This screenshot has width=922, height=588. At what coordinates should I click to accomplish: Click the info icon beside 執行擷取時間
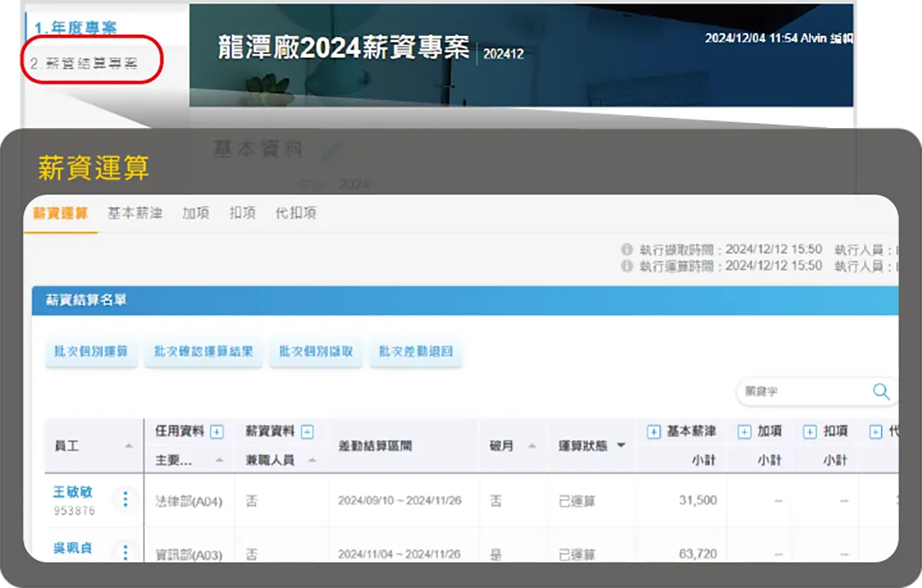coord(626,249)
